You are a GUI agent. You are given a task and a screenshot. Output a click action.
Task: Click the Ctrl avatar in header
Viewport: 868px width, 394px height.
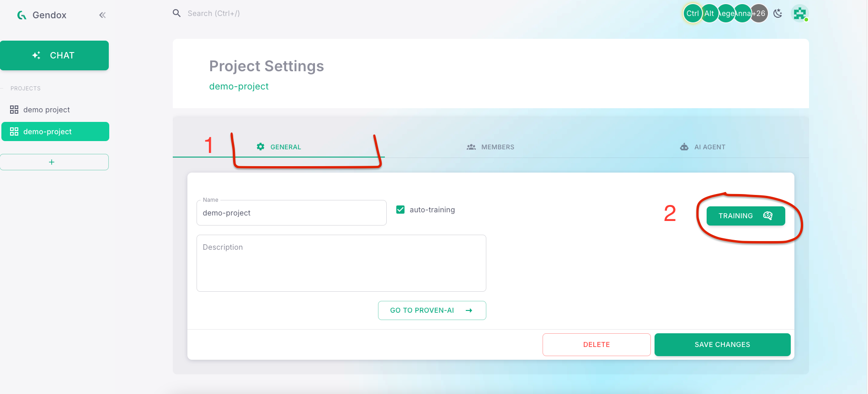pyautogui.click(x=692, y=14)
